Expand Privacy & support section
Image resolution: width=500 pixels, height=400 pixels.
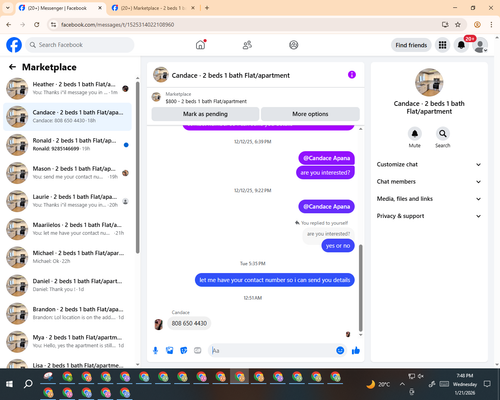tap(429, 216)
